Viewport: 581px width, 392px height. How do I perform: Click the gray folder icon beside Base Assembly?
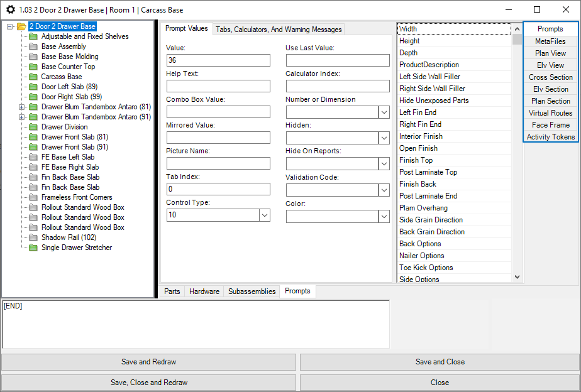[x=33, y=46]
